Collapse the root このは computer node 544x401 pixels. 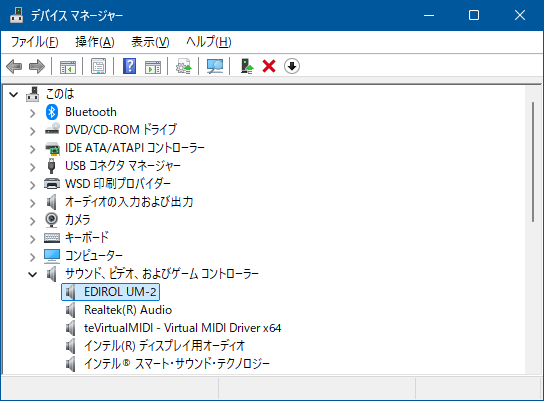click(13, 94)
